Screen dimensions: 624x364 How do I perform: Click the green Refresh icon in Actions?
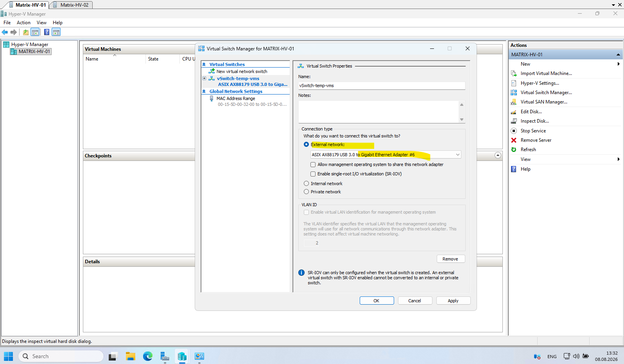[x=514, y=150]
